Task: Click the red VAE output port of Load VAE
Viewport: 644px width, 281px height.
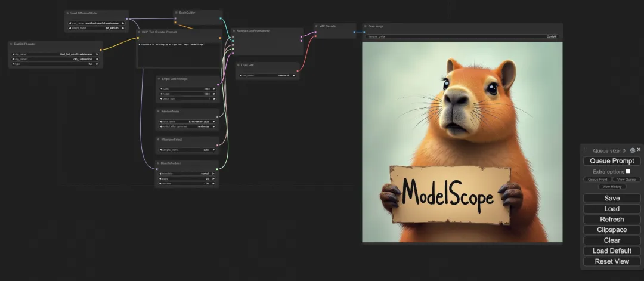Action: (298, 71)
